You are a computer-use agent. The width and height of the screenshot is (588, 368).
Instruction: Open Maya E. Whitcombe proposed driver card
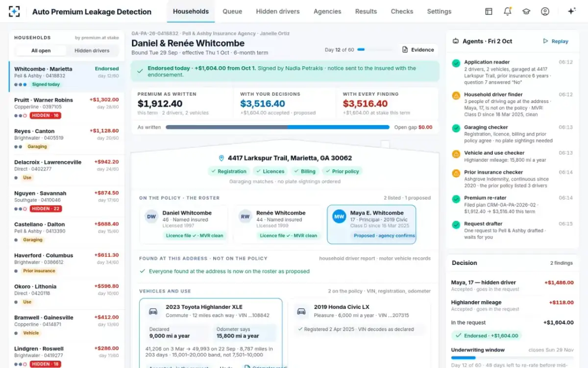pyautogui.click(x=371, y=224)
